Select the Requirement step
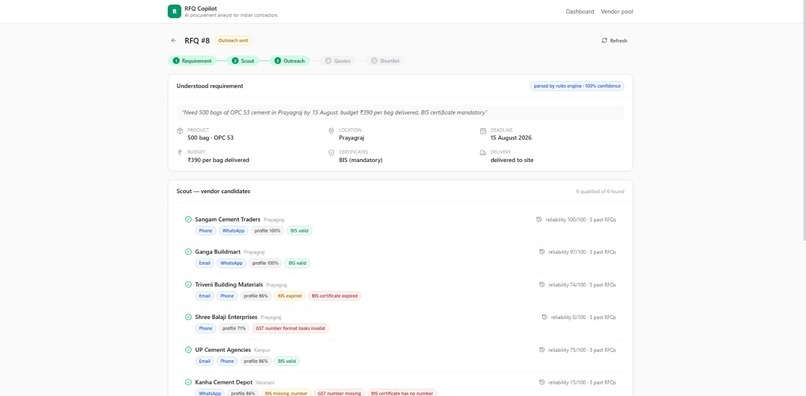 point(192,61)
